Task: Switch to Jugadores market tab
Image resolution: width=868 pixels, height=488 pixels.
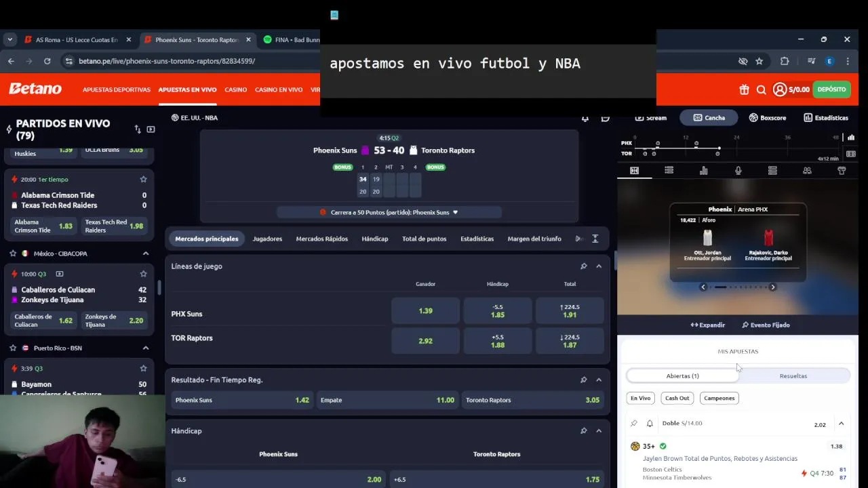Action: [x=267, y=239]
